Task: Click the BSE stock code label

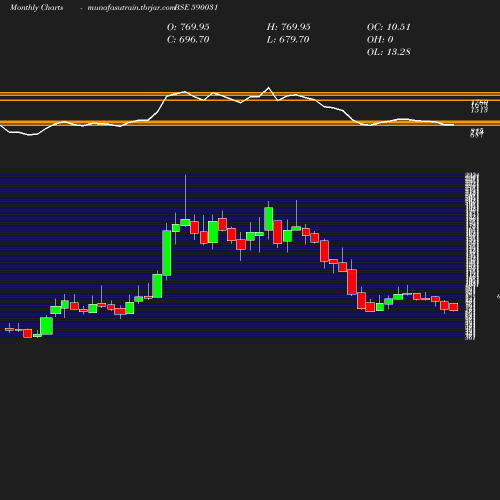Action: coord(196,7)
